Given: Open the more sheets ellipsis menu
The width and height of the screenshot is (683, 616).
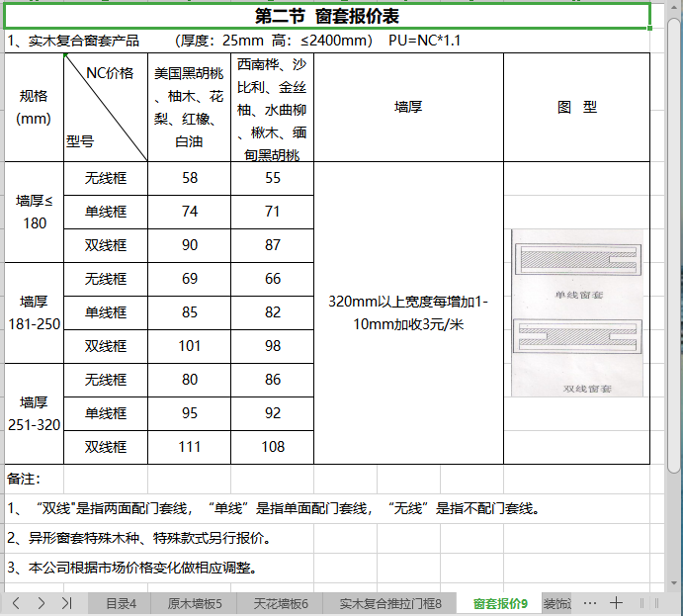Looking at the screenshot, I should click(x=590, y=602).
